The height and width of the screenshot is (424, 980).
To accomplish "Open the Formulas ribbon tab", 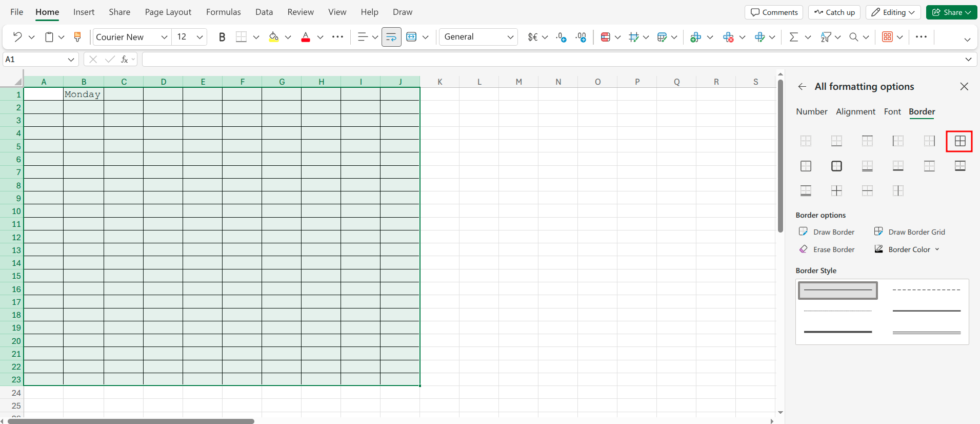I will (224, 12).
